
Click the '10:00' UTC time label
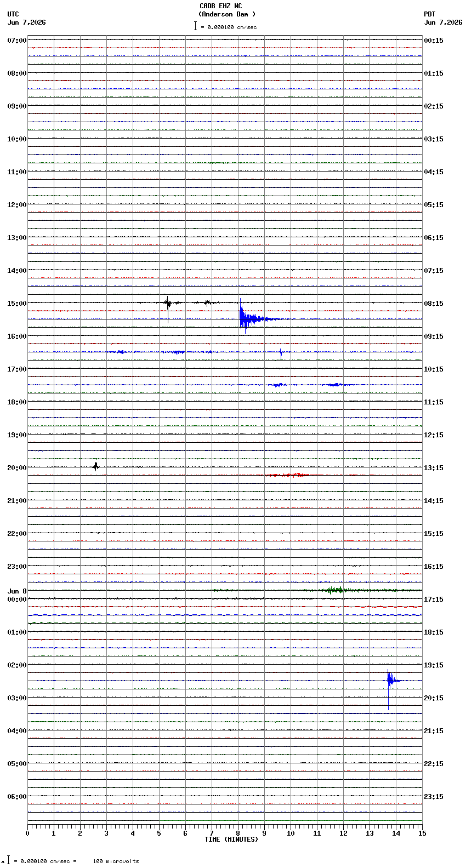coord(17,139)
